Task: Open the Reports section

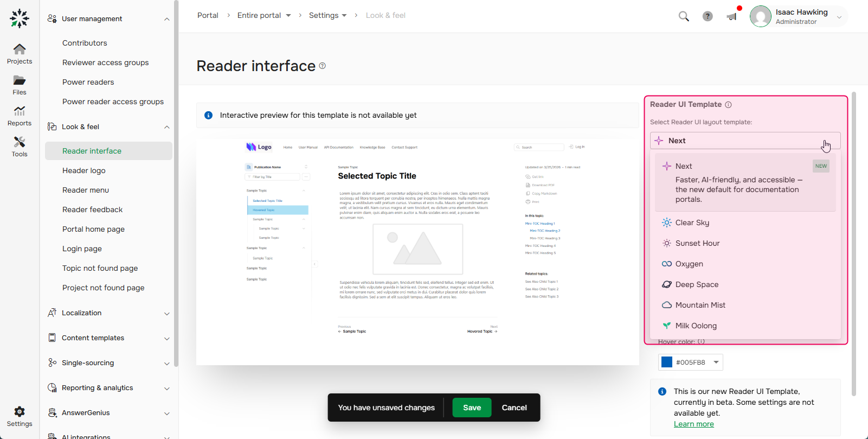Action: click(x=20, y=116)
